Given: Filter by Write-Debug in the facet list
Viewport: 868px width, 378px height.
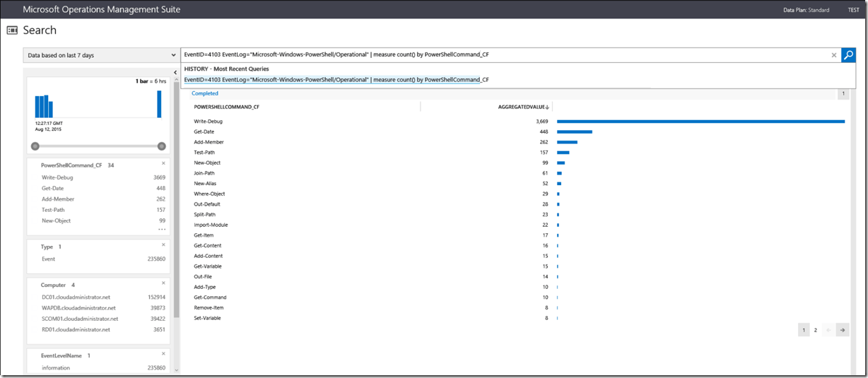Looking at the screenshot, I should pos(57,177).
